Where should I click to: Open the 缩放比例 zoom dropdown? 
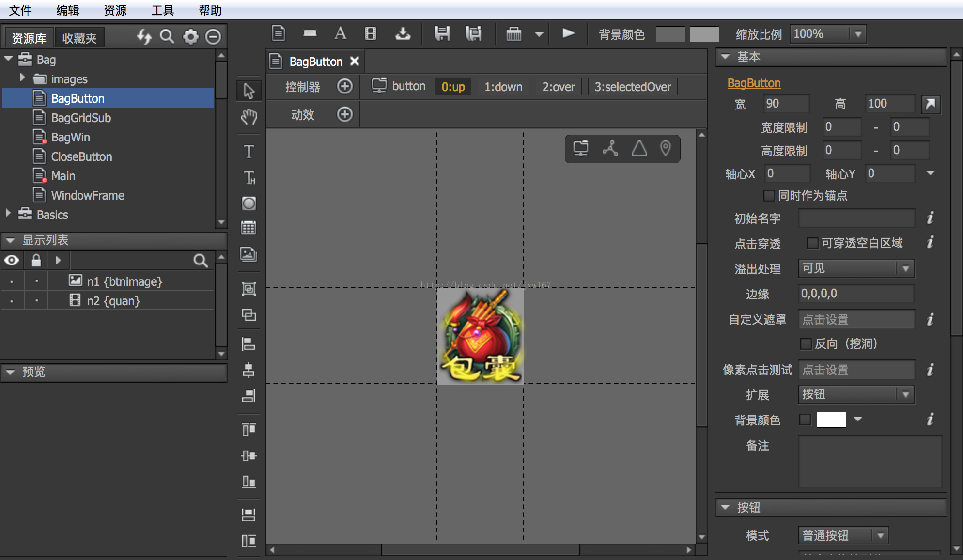coord(858,33)
